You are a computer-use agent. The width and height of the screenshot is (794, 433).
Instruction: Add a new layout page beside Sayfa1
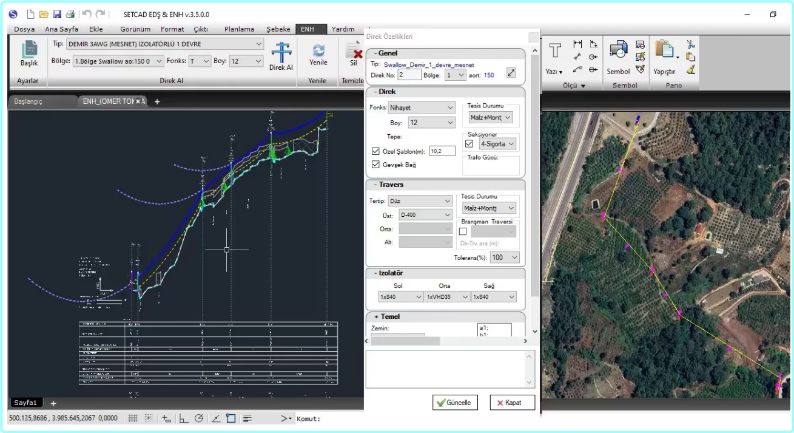[x=53, y=403]
